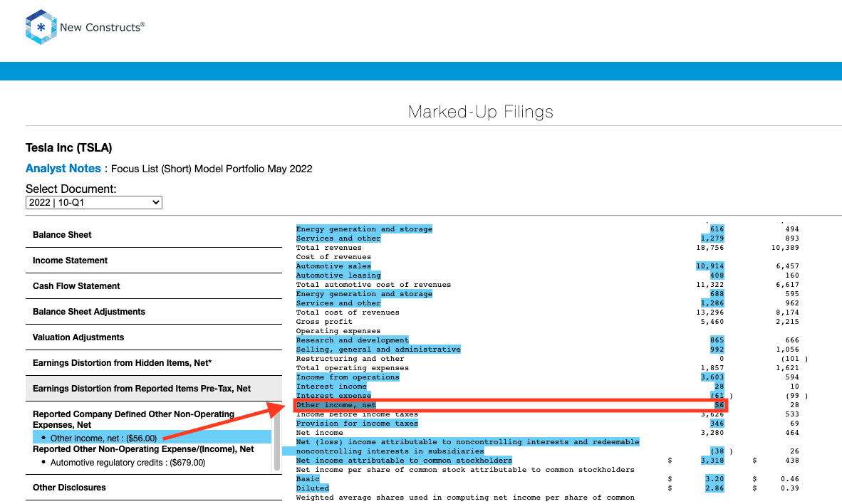The image size is (842, 504).
Task: Click the highlighted value 2.86
Action: coord(714,488)
